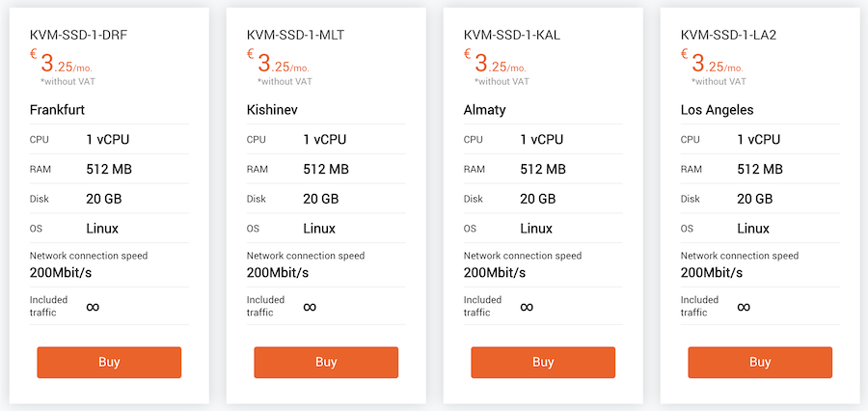
Task: Click the Kishinev location label
Action: 272,110
